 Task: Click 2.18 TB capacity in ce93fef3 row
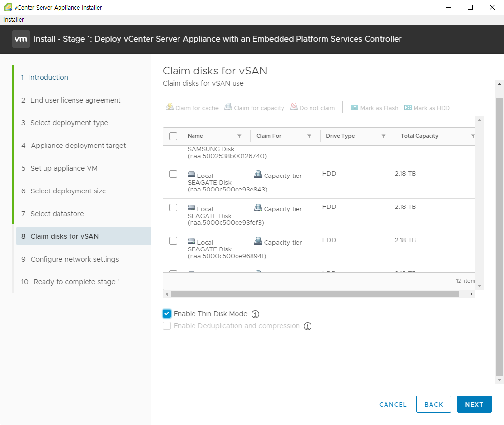pyautogui.click(x=405, y=207)
